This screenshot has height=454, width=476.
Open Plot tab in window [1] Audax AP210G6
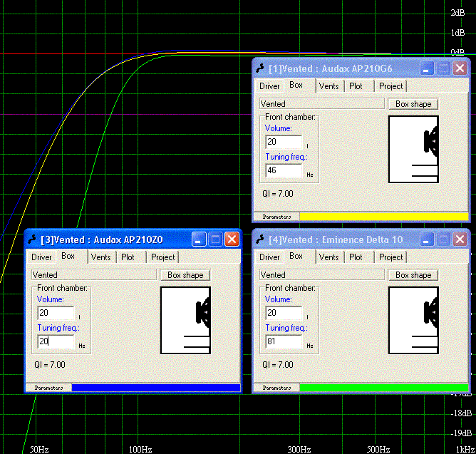(356, 86)
